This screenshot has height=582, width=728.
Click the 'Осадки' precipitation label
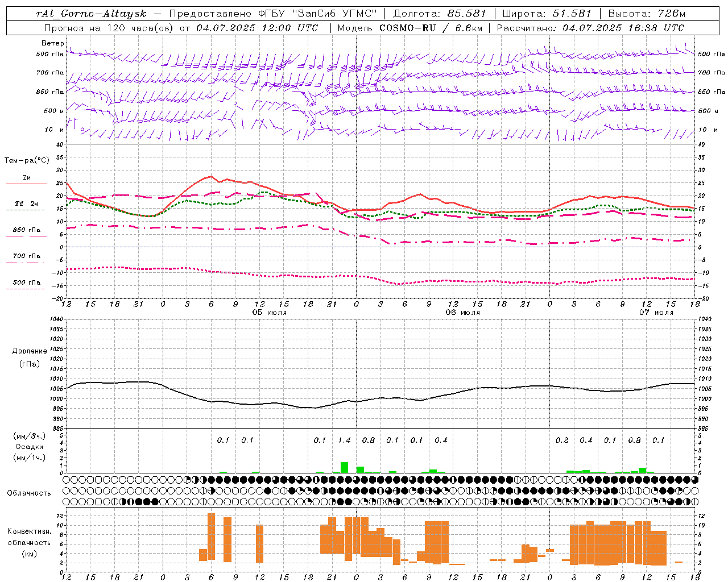coord(30,447)
